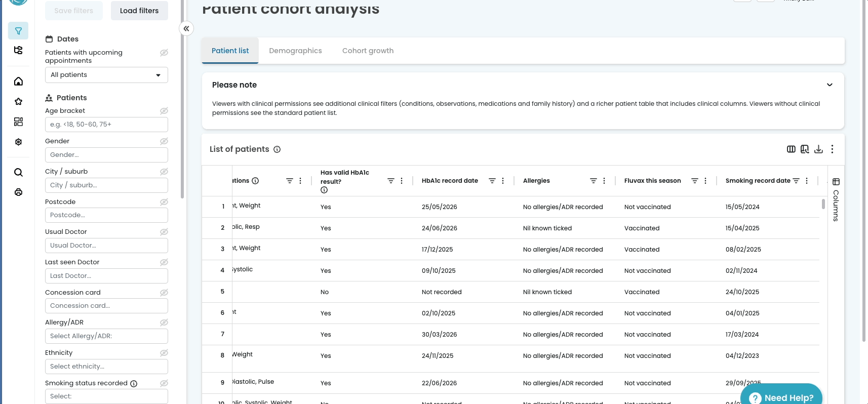Toggle visibility of upcoming appointments filter
The width and height of the screenshot is (868, 404).
(164, 53)
